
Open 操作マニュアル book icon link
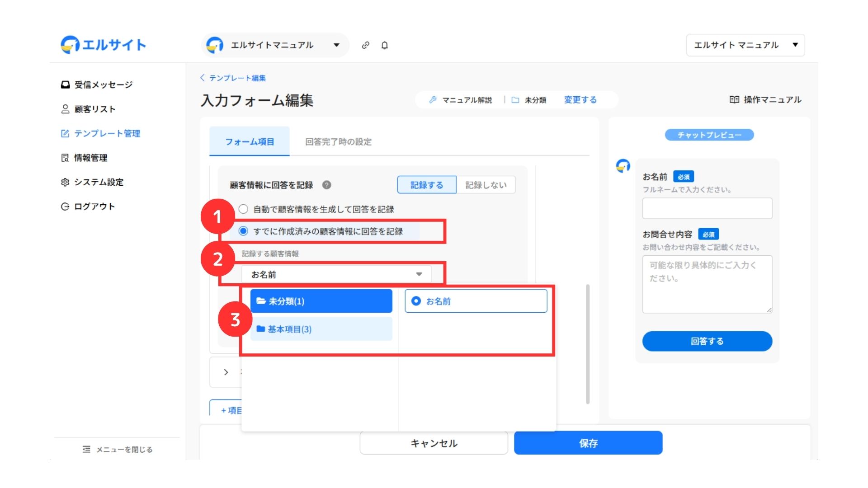click(765, 100)
